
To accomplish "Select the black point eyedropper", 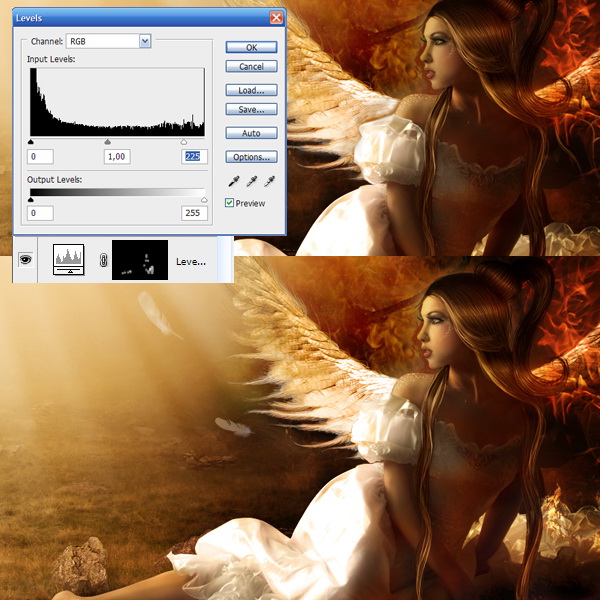I will pyautogui.click(x=234, y=181).
